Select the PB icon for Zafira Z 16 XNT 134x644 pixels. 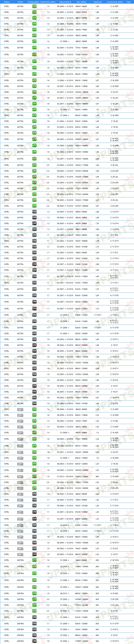(x=34, y=567)
